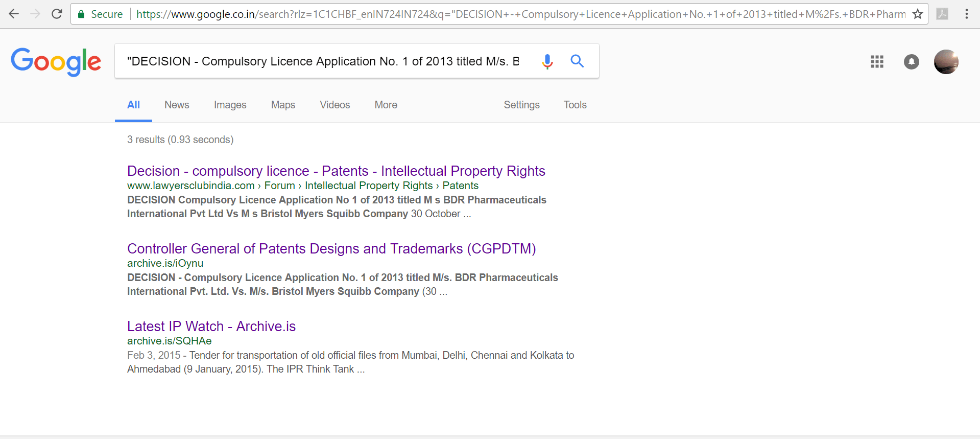Click the '3 results (0.93 seconds)' text
980x439 pixels.
[180, 140]
